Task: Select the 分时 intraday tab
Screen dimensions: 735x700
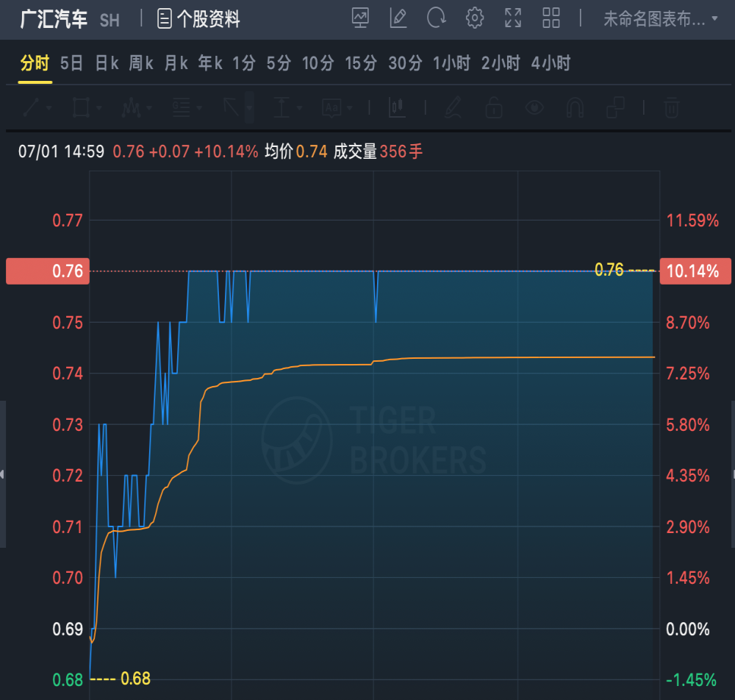Action: [x=35, y=63]
